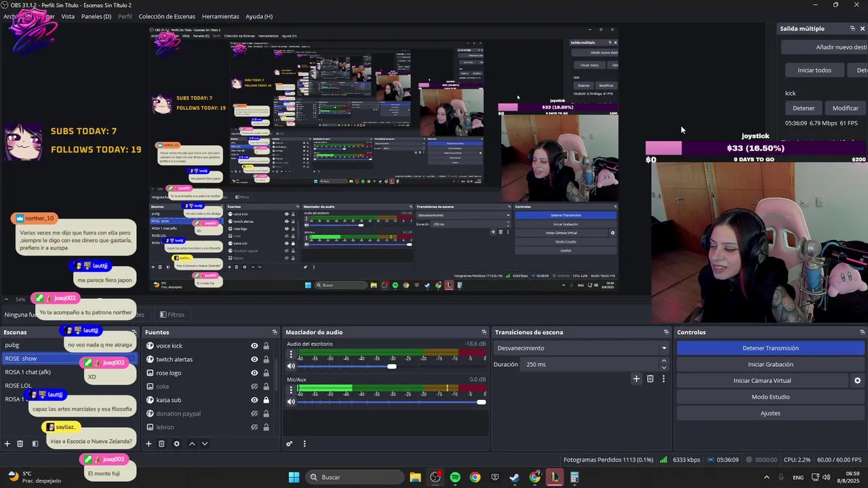868x488 pixels.
Task: Open File Explorer from the taskbar
Action: click(x=415, y=477)
